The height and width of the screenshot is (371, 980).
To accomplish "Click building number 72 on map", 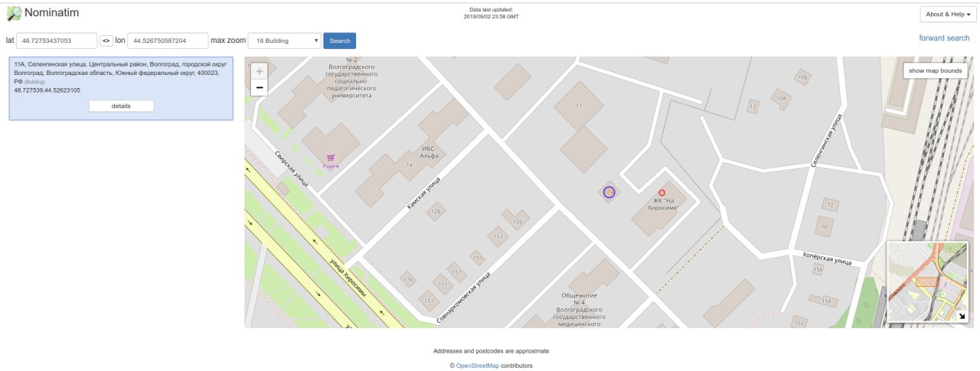I will 830,204.
